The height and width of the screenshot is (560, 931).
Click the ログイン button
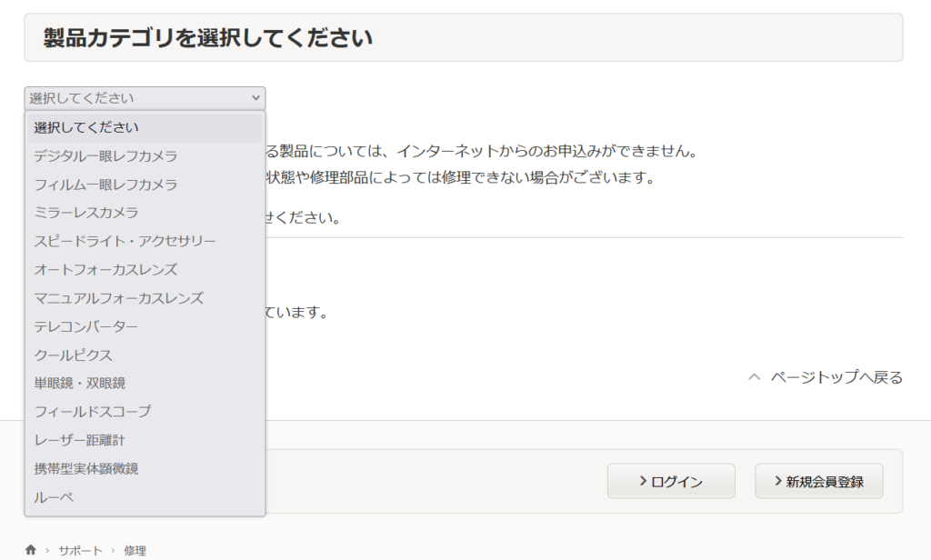[x=671, y=481]
